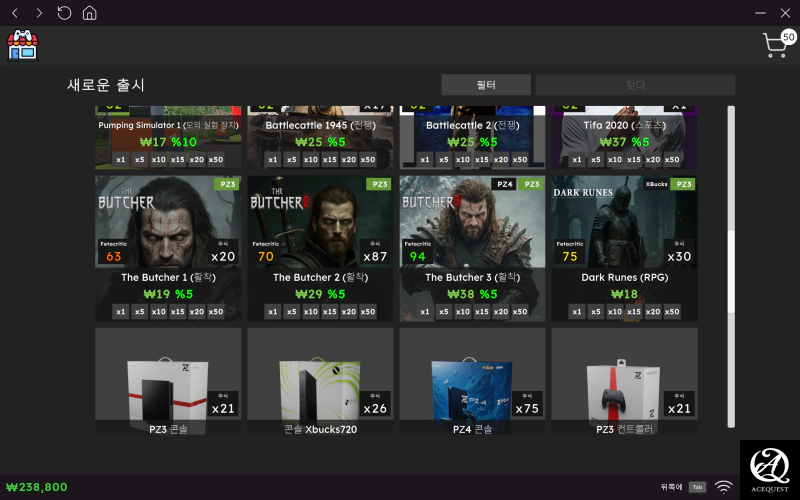Go back with the left arrow
Viewport: 800px width, 500px height.
click(x=14, y=13)
